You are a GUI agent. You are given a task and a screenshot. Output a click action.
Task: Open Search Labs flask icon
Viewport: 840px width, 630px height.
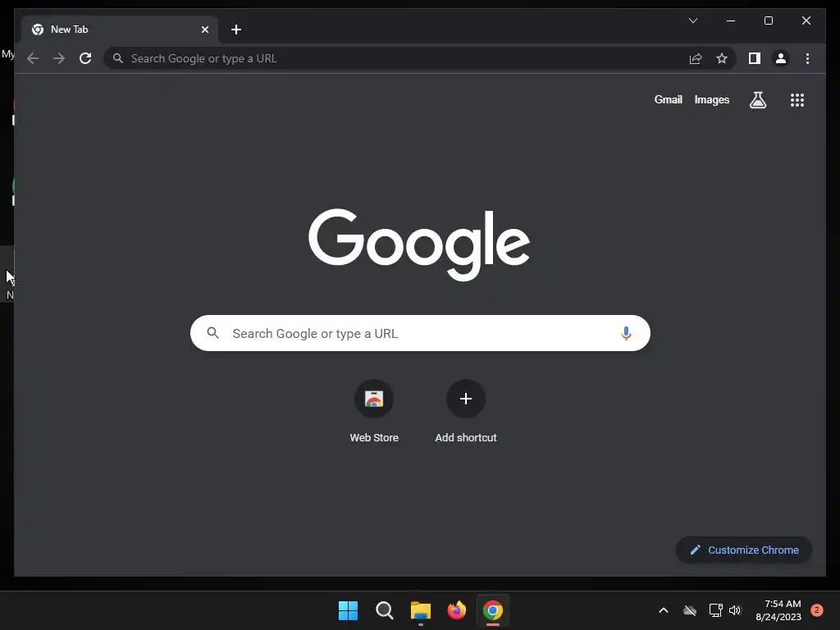point(757,99)
